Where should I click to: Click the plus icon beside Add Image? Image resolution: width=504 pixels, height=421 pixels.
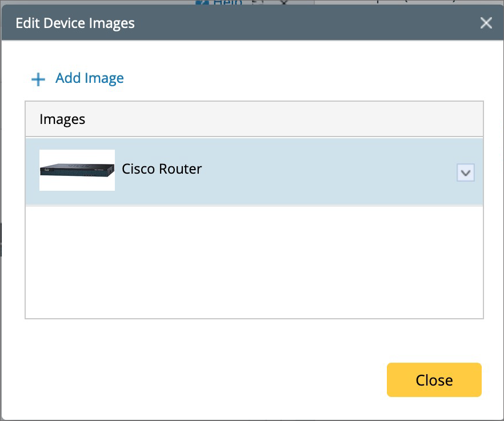(x=38, y=79)
